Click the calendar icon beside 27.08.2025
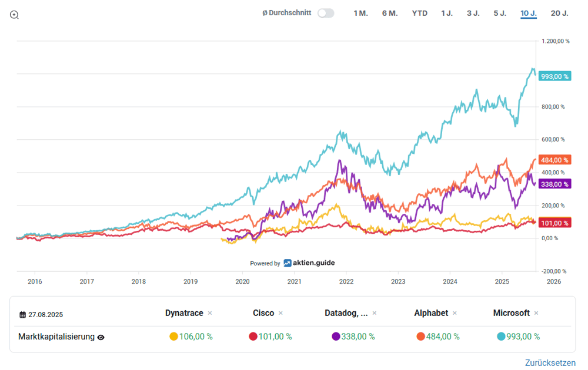The image size is (588, 370). [x=22, y=315]
